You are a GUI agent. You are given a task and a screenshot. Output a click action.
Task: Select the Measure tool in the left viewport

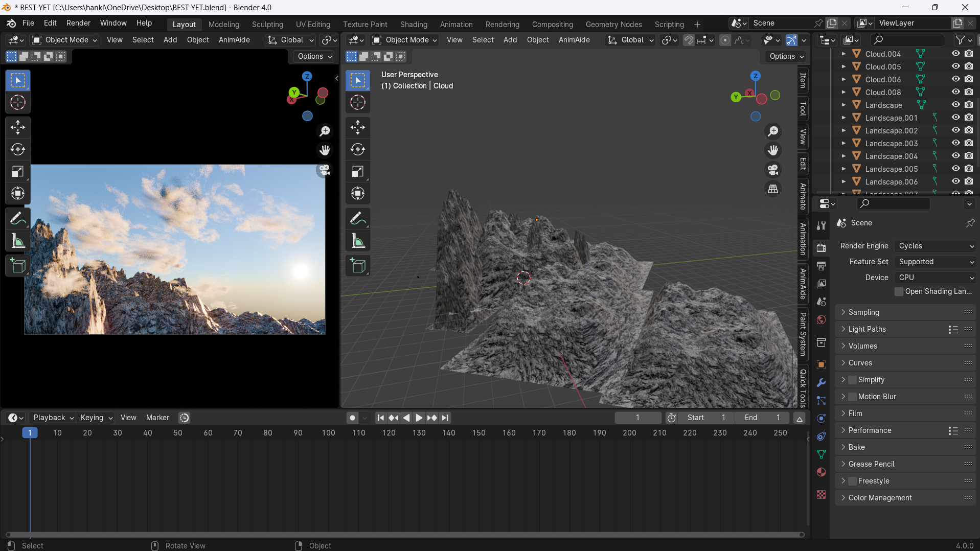(18, 241)
